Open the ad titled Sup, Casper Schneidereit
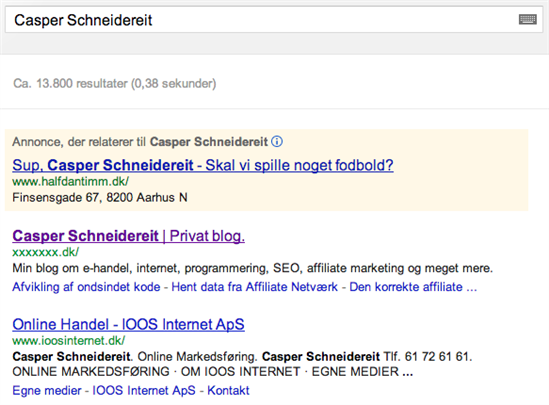549x405 pixels. (x=203, y=165)
